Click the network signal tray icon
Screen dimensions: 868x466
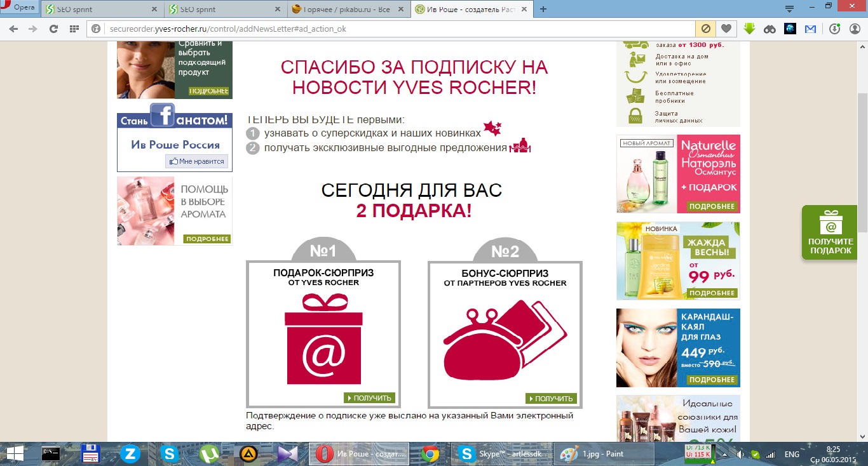(770, 455)
